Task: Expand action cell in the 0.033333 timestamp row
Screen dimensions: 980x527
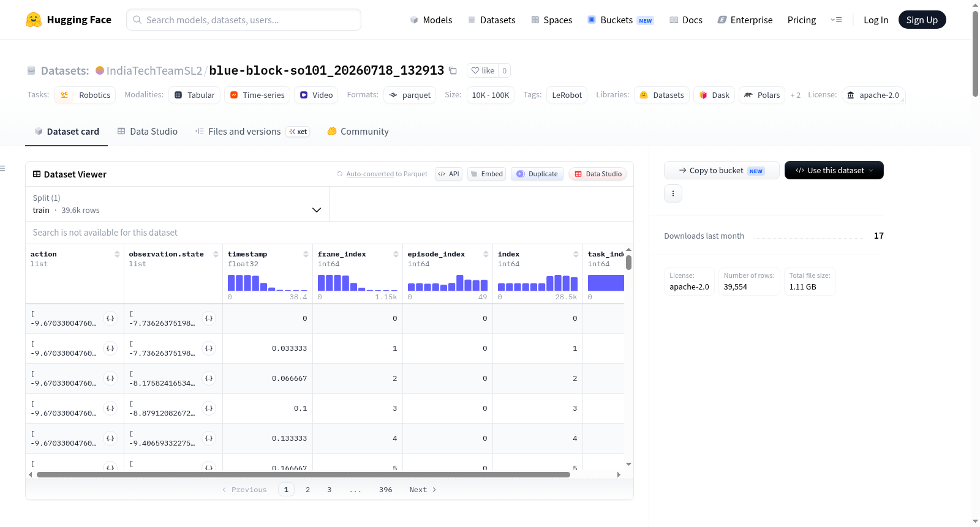Action: click(x=110, y=348)
